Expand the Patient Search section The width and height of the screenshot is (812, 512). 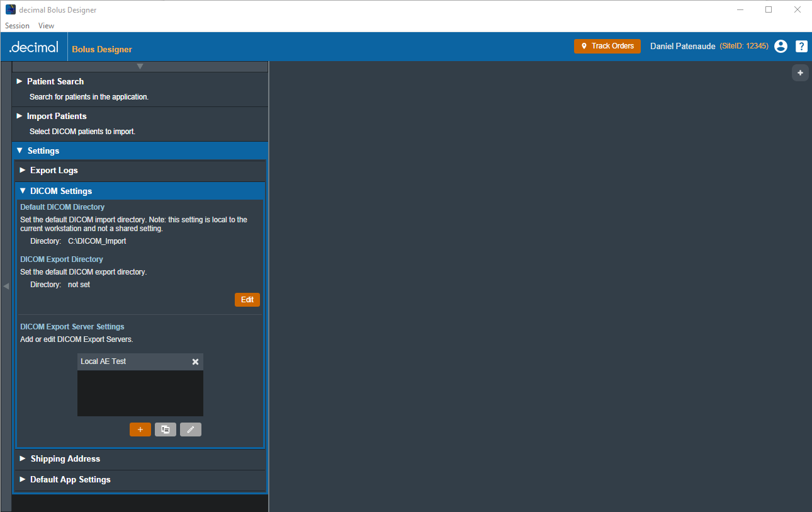[x=55, y=81]
